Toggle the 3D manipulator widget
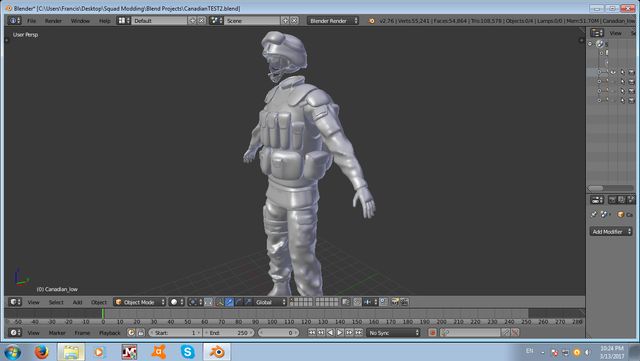 point(220,302)
